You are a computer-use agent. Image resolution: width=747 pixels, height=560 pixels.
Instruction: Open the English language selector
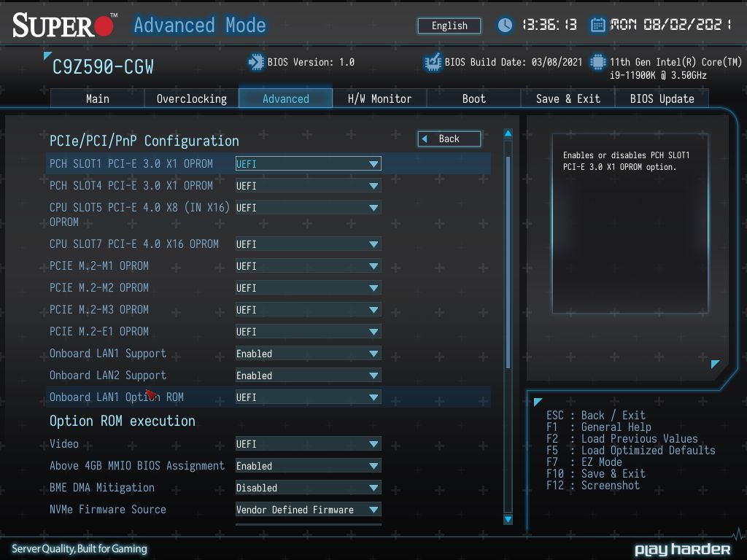tap(449, 26)
